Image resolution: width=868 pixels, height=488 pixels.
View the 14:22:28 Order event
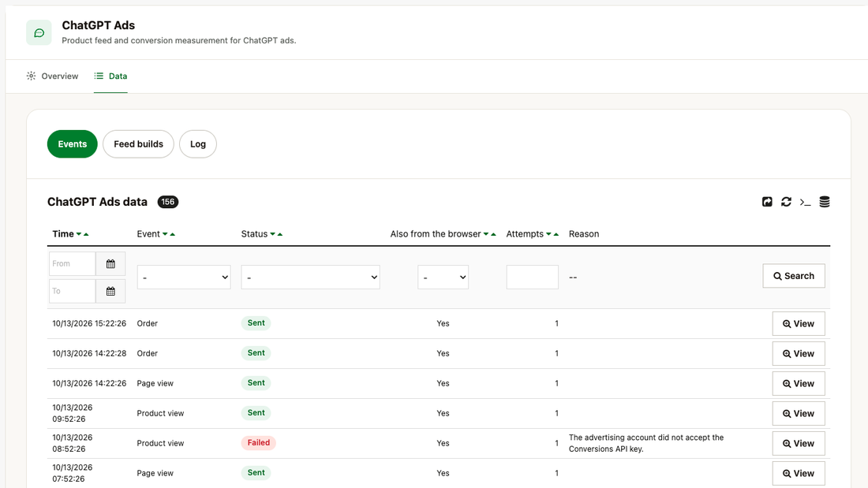click(x=799, y=353)
